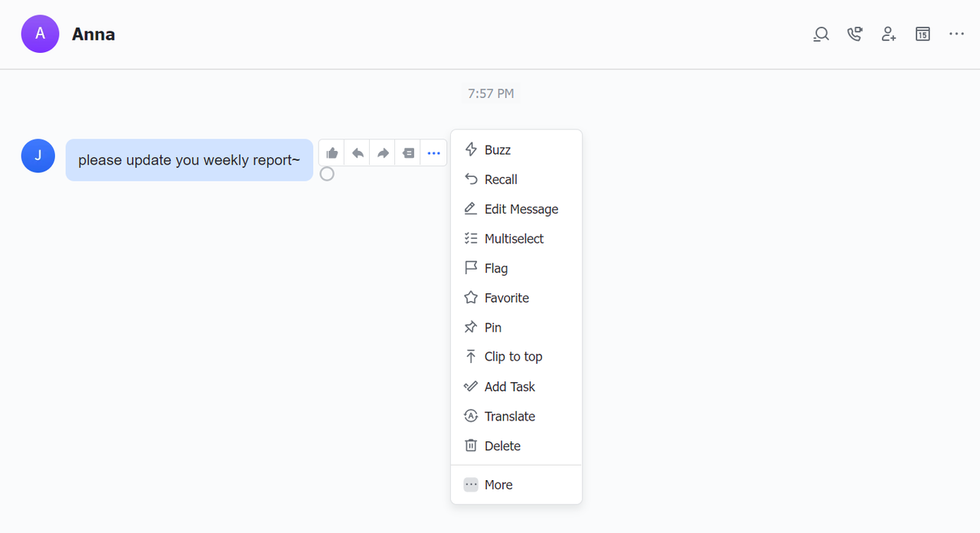Expand the More submenu in context menu
The height and width of the screenshot is (533, 980).
tap(498, 485)
